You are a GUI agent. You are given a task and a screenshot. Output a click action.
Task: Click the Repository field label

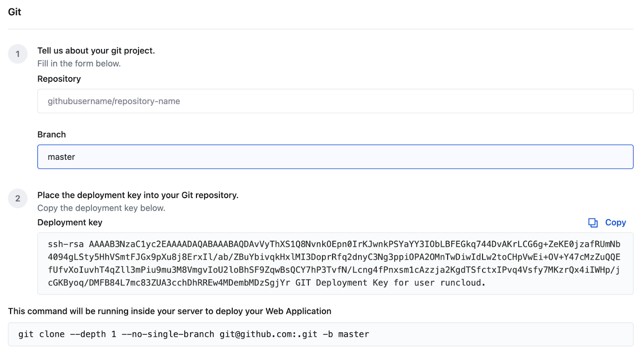tap(59, 79)
